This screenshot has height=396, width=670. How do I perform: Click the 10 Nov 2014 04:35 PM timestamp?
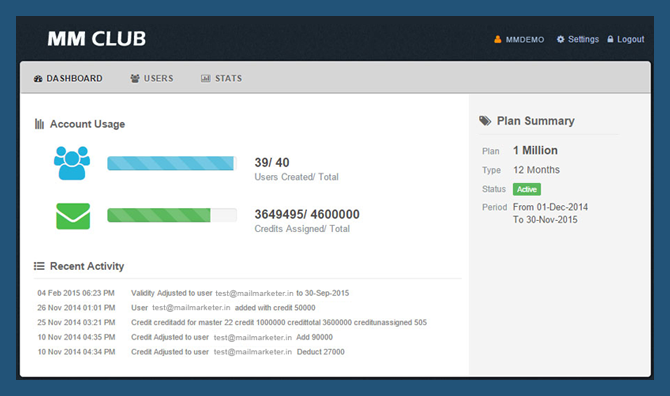[76, 337]
